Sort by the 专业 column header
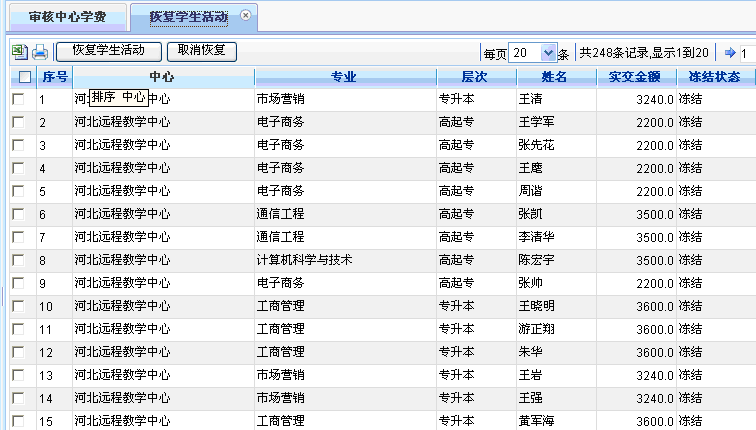 [345, 77]
